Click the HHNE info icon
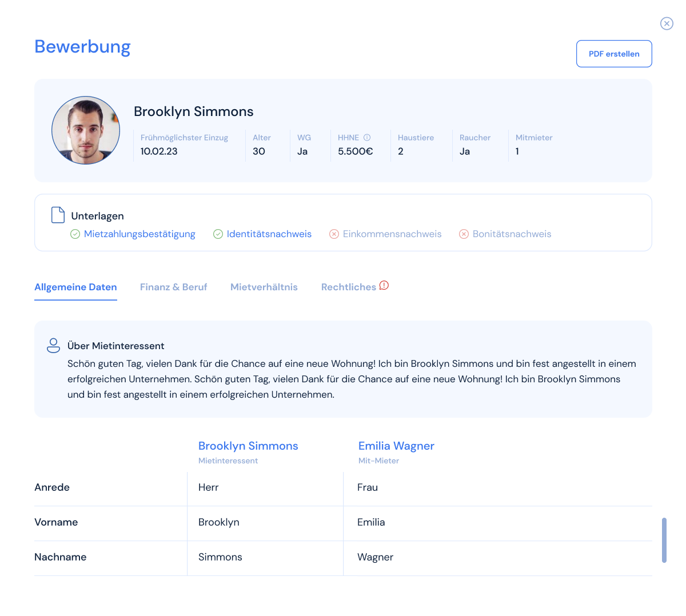This screenshot has height=616, width=686. [367, 138]
